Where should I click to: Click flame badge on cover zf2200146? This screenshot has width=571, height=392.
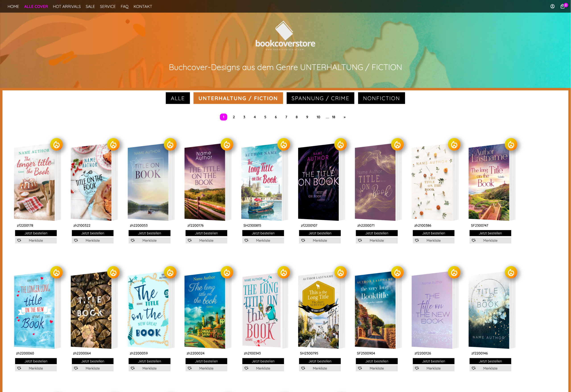pos(511,272)
